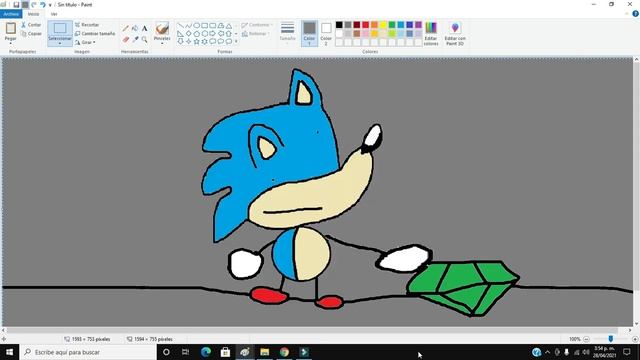Pick the red color swatch
The image size is (640, 360).
[365, 25]
